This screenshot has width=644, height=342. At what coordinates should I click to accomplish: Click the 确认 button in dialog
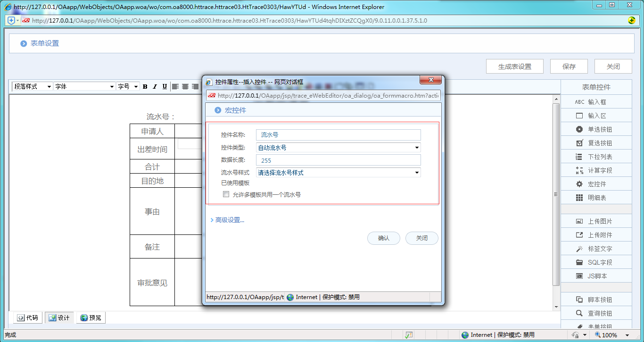[x=384, y=238]
